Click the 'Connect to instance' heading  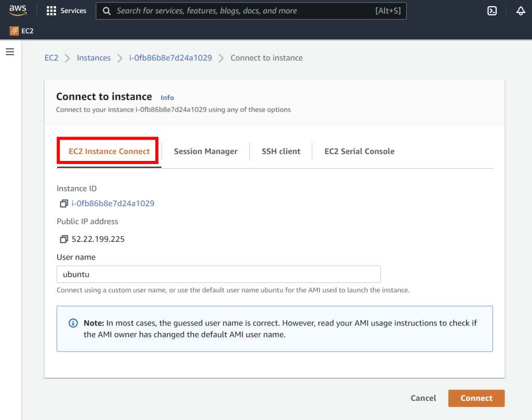pos(104,97)
